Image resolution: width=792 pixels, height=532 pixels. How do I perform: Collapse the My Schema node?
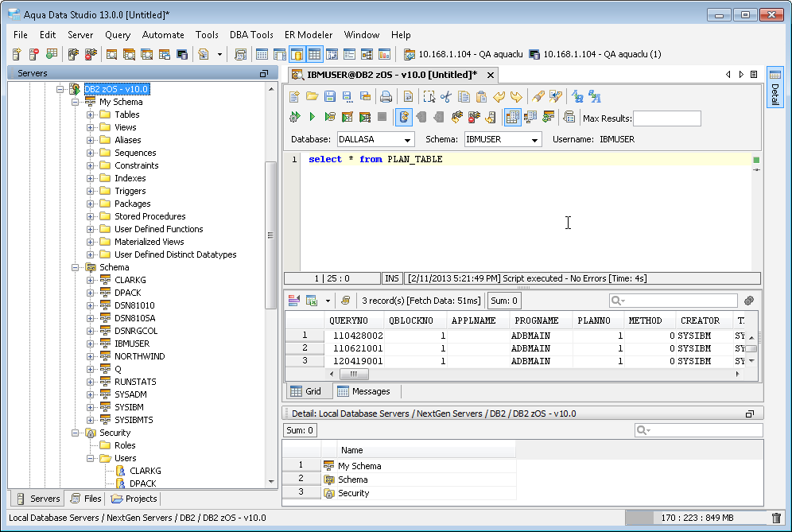tap(76, 102)
